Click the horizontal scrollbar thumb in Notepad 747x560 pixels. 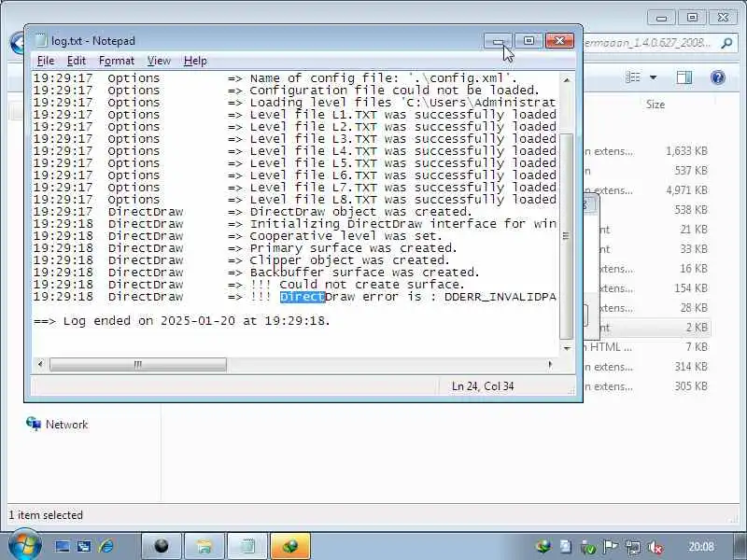[x=138, y=364]
